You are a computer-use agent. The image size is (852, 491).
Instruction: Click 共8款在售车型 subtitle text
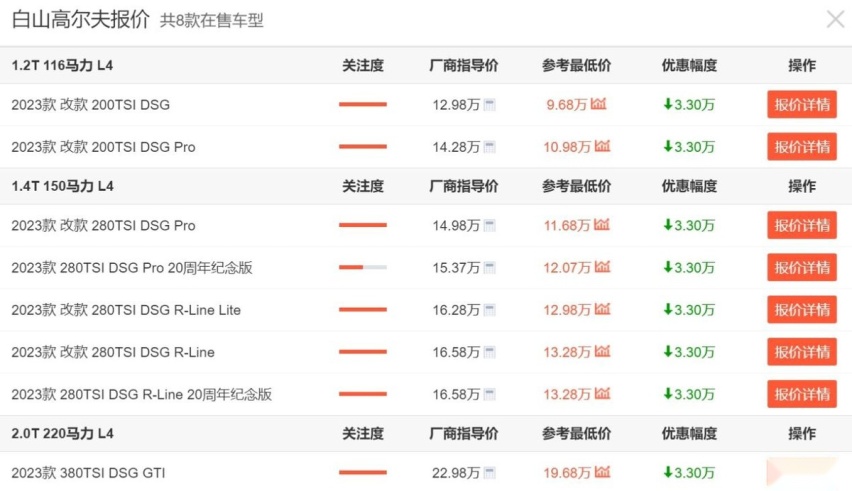pyautogui.click(x=211, y=21)
